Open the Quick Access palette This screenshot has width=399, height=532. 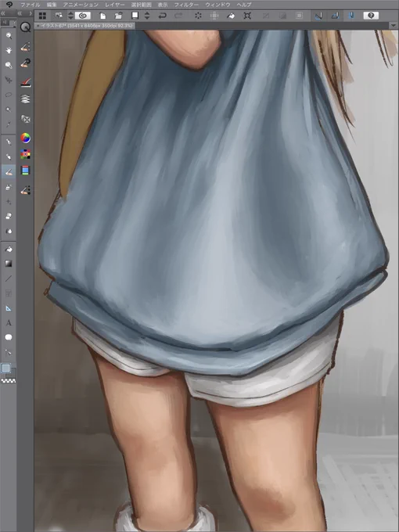pos(25,27)
